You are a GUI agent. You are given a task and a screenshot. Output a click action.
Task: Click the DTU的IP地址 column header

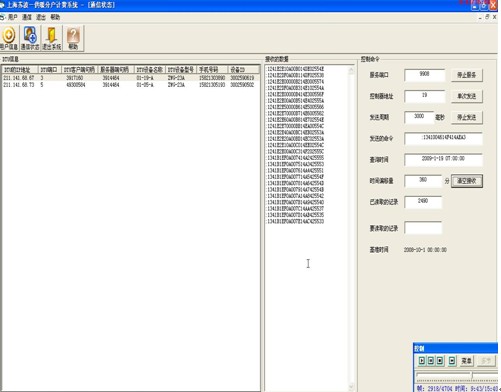click(x=20, y=70)
